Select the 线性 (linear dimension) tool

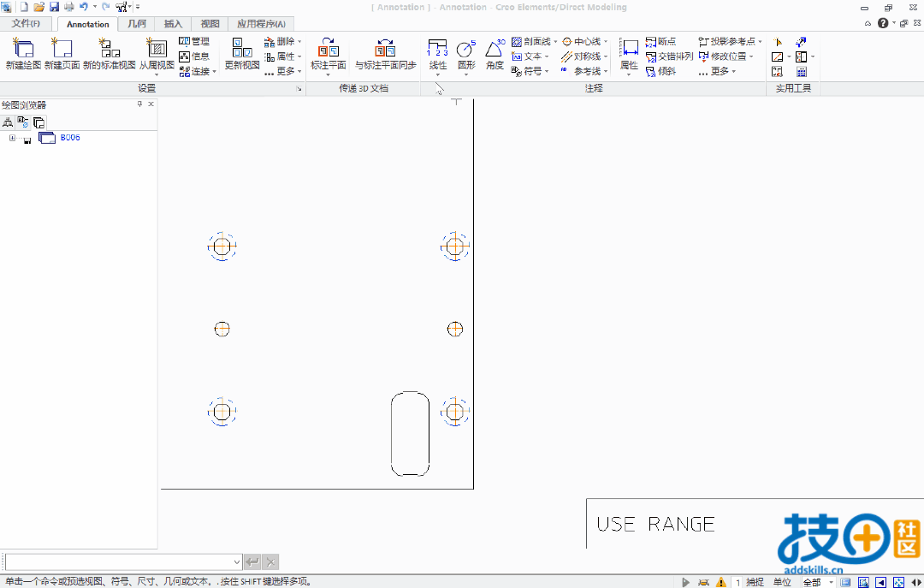click(437, 54)
